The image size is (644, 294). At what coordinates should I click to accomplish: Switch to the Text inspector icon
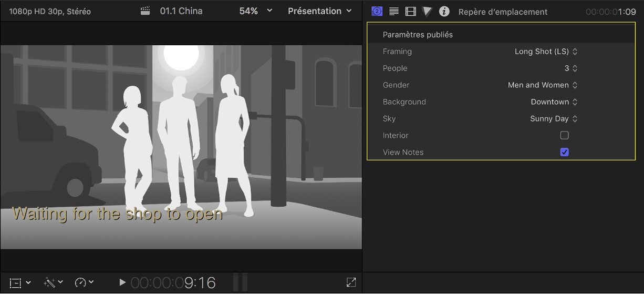[393, 11]
